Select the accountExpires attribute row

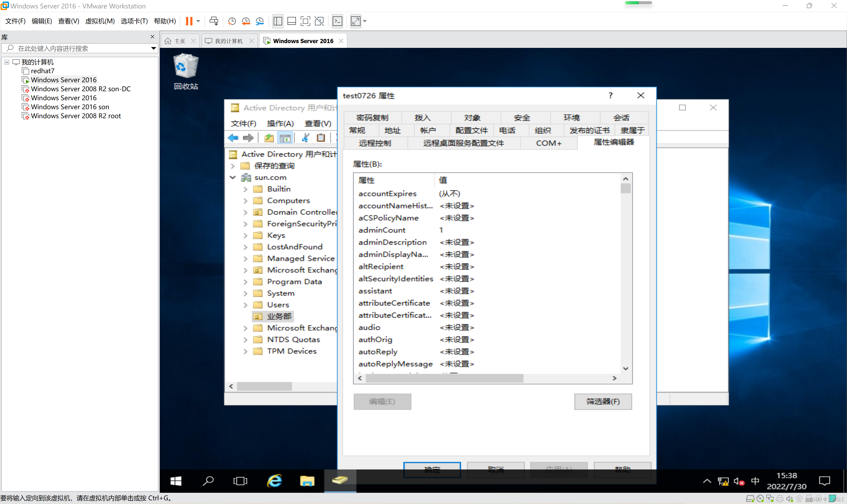tap(487, 194)
